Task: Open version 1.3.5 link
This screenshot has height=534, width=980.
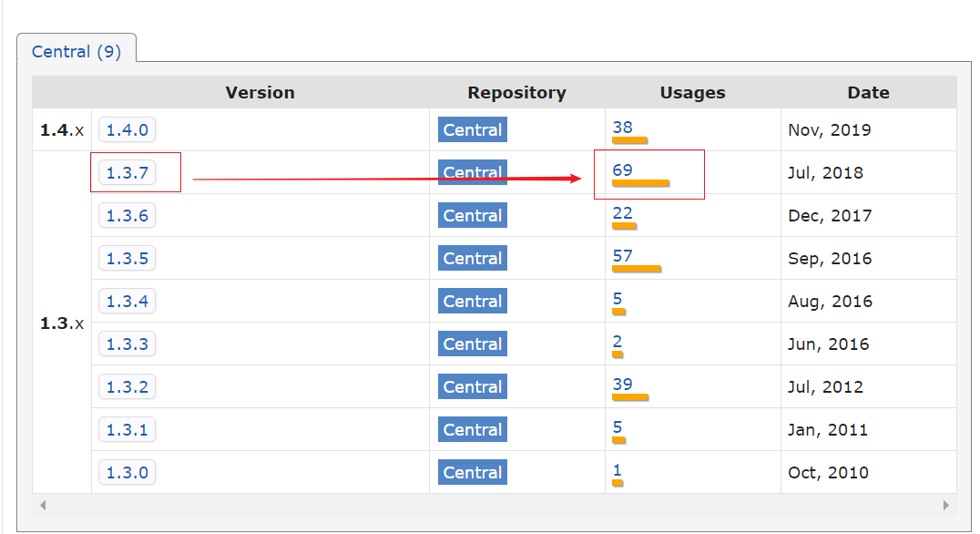Action: pyautogui.click(x=127, y=258)
